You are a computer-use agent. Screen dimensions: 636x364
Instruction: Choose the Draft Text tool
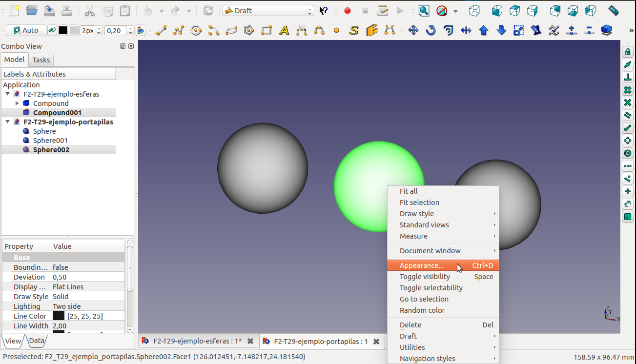(x=284, y=31)
